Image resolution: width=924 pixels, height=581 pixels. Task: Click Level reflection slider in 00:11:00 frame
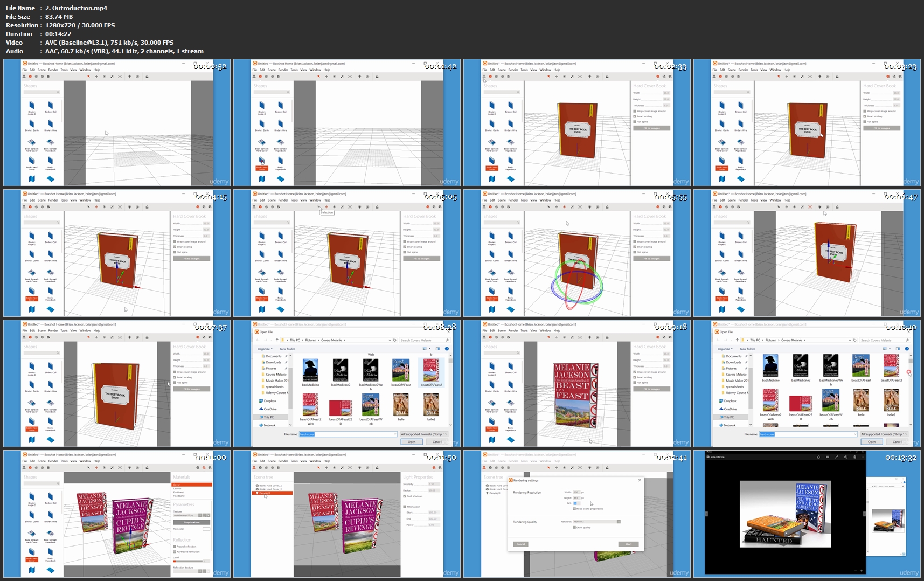tap(188, 561)
